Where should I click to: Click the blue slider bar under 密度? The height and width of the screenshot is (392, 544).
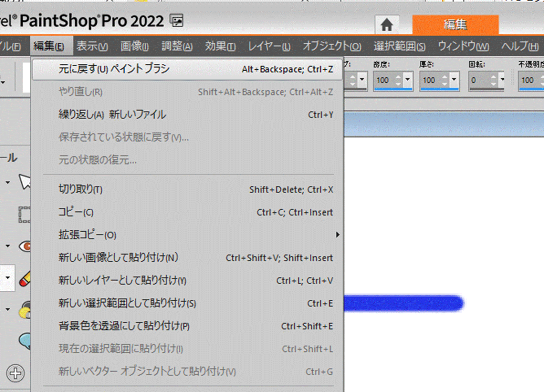(x=393, y=89)
